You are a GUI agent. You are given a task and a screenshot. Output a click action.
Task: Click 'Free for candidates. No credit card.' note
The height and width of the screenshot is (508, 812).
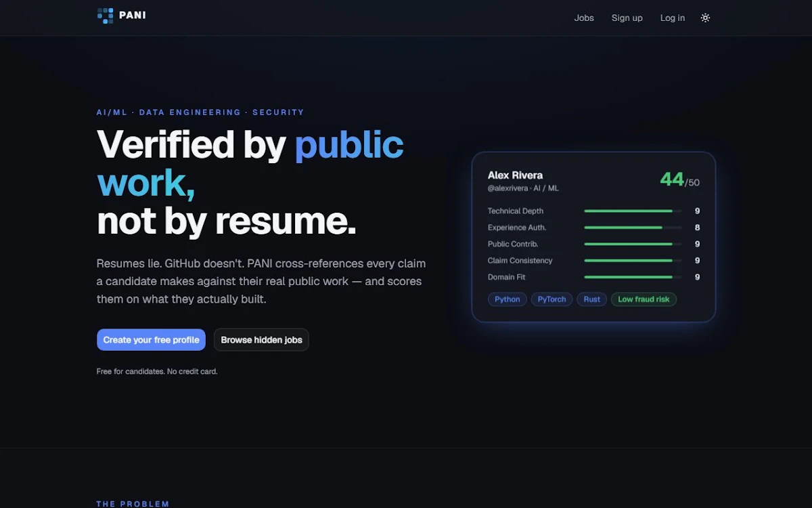pos(157,371)
